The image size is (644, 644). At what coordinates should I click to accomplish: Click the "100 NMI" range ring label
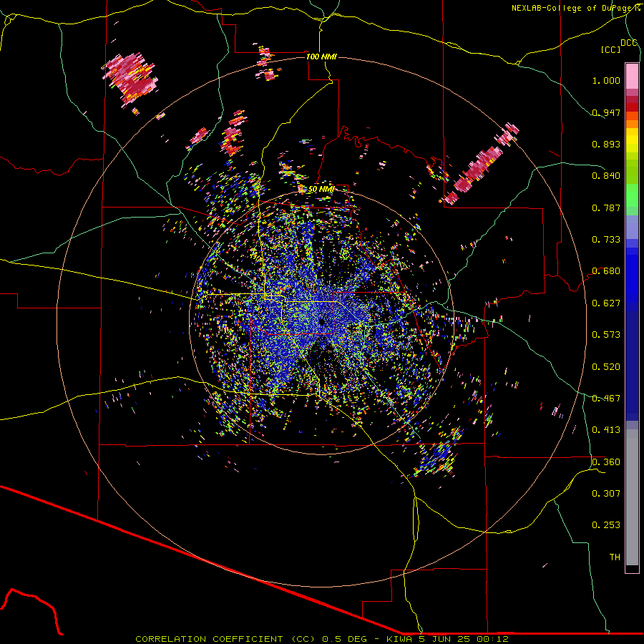coord(321,57)
